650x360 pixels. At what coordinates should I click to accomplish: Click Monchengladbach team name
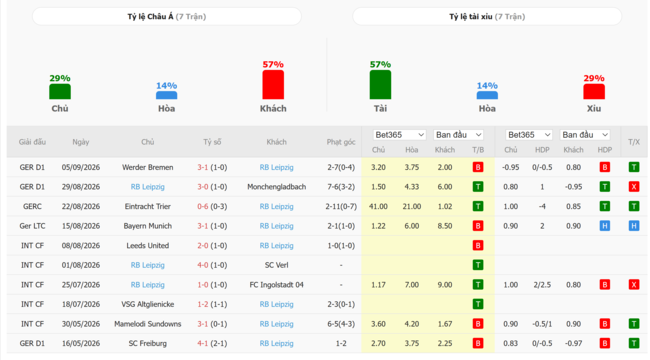tap(276, 187)
